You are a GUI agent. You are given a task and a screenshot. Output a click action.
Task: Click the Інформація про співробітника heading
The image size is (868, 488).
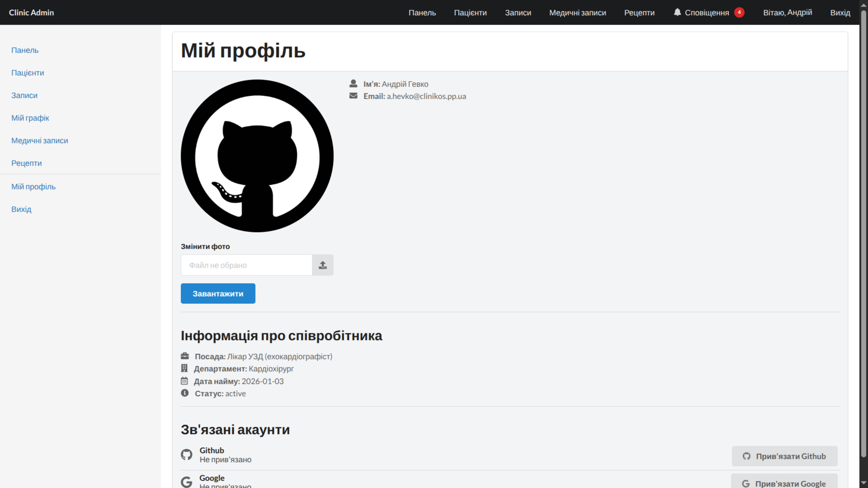click(x=282, y=336)
